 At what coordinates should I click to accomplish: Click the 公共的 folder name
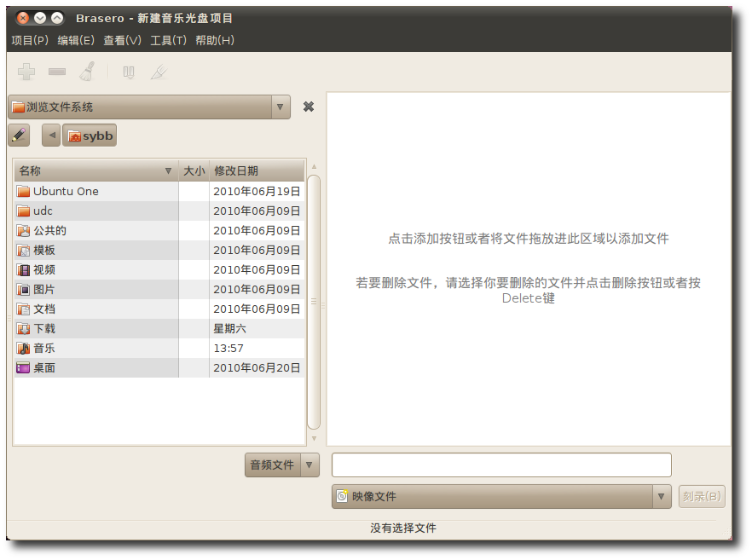pos(49,231)
